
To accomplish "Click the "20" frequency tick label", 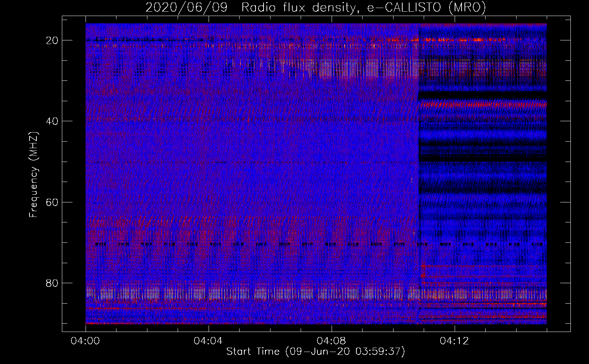I will [x=52, y=40].
